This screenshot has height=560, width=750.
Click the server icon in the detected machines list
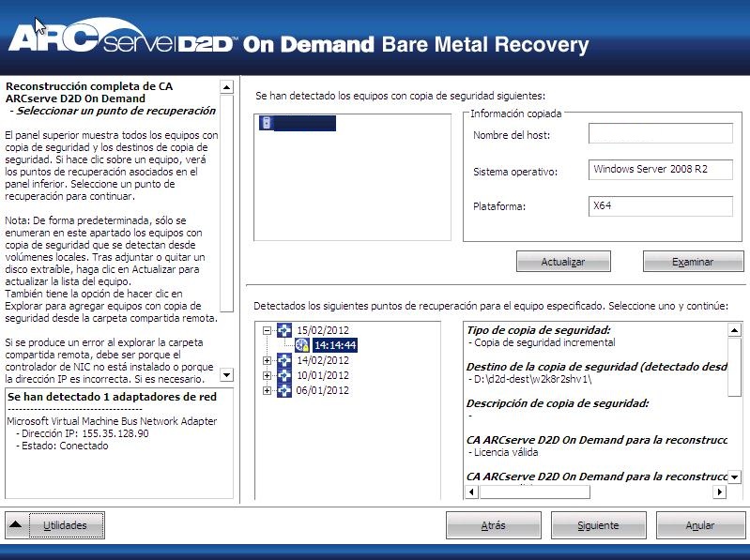coord(267,124)
